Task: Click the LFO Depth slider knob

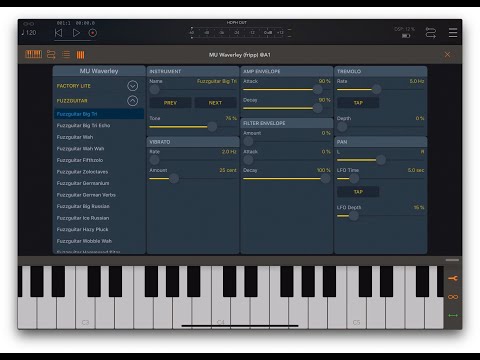Action: coord(354,216)
